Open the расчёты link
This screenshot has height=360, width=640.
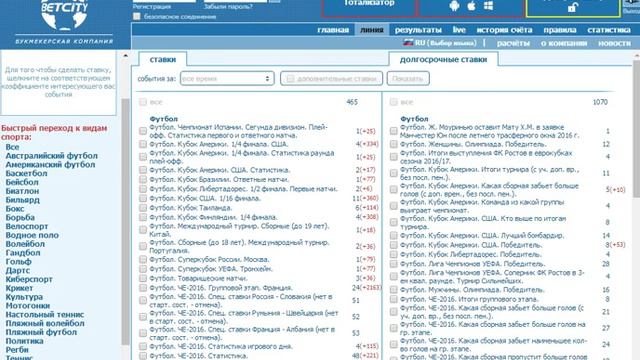(513, 43)
